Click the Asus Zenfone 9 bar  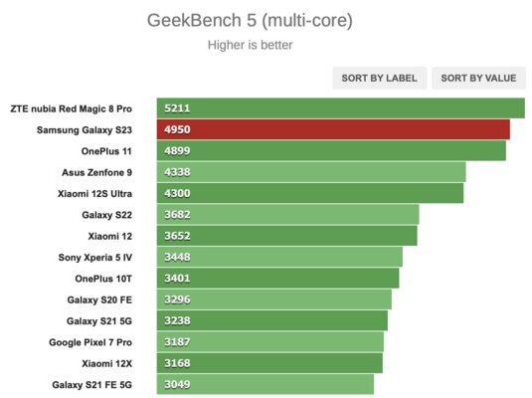pos(311,172)
